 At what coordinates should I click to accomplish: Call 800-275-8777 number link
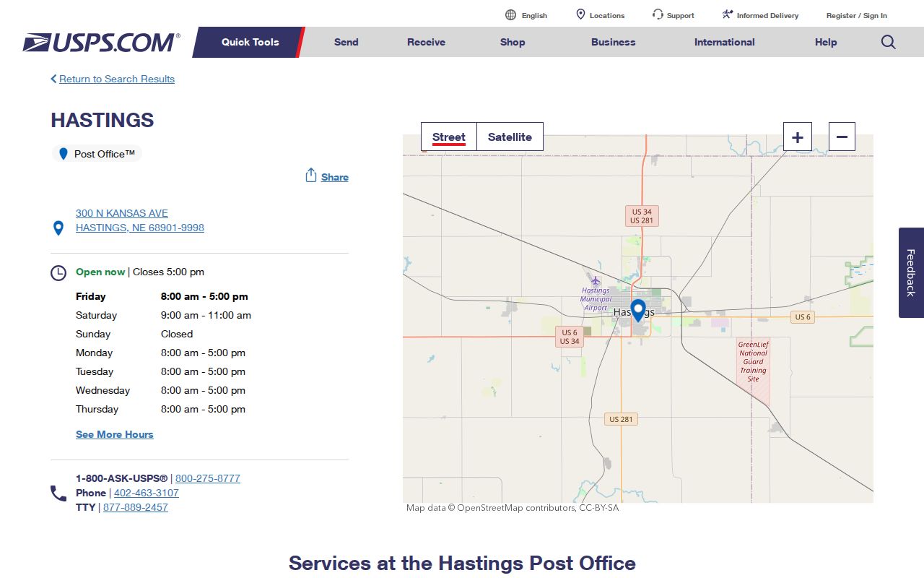(208, 478)
